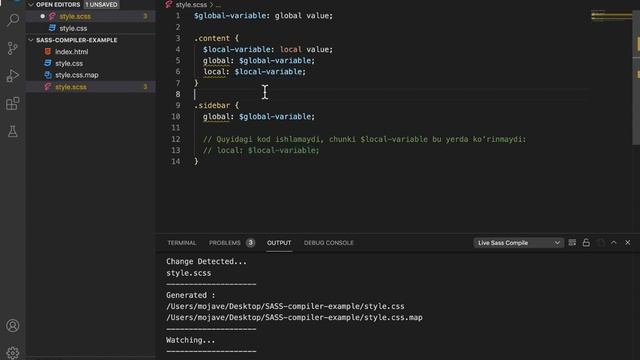Click '$local-variable: local value;' on line 4
The height and width of the screenshot is (360, 640).
tap(268, 49)
